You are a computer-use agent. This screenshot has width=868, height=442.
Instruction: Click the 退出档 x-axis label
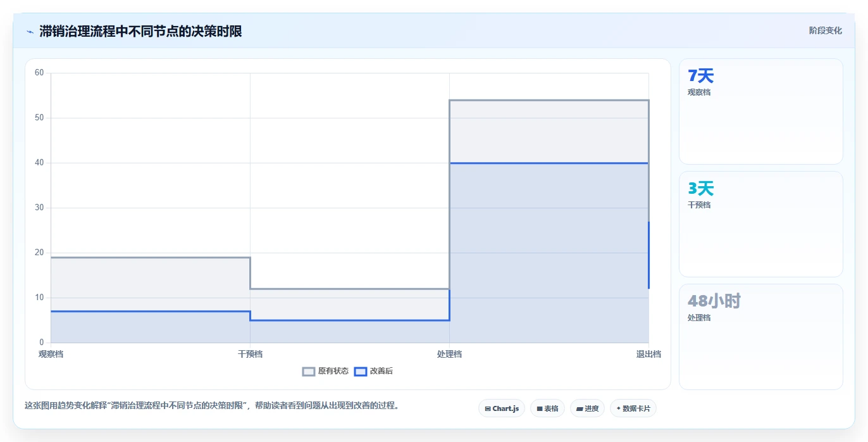[x=648, y=354]
